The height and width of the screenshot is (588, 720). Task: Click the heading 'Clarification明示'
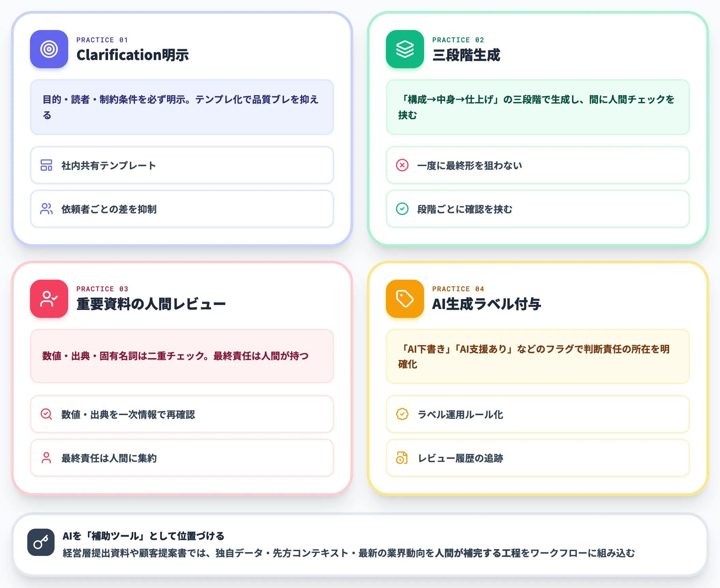133,55
